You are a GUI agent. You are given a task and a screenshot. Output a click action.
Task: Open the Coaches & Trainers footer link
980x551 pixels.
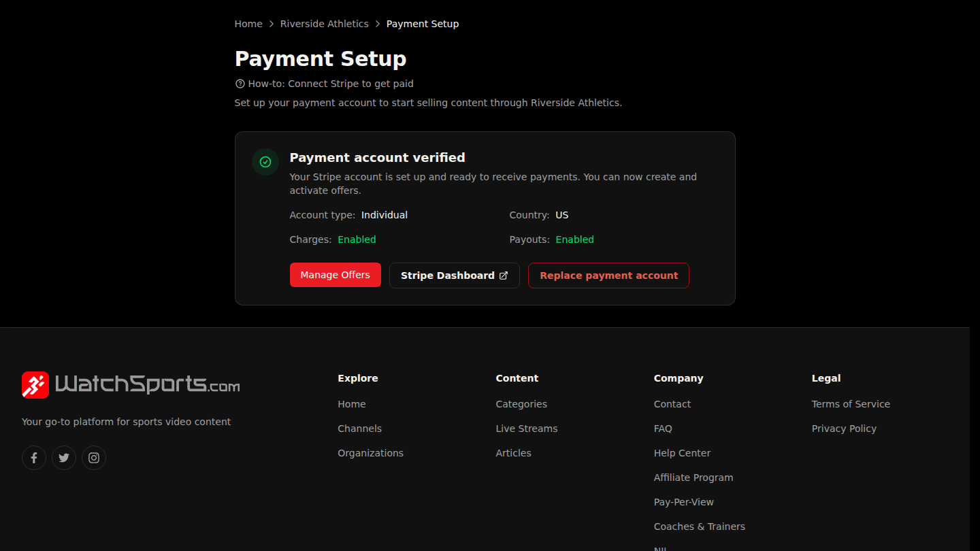[700, 527]
